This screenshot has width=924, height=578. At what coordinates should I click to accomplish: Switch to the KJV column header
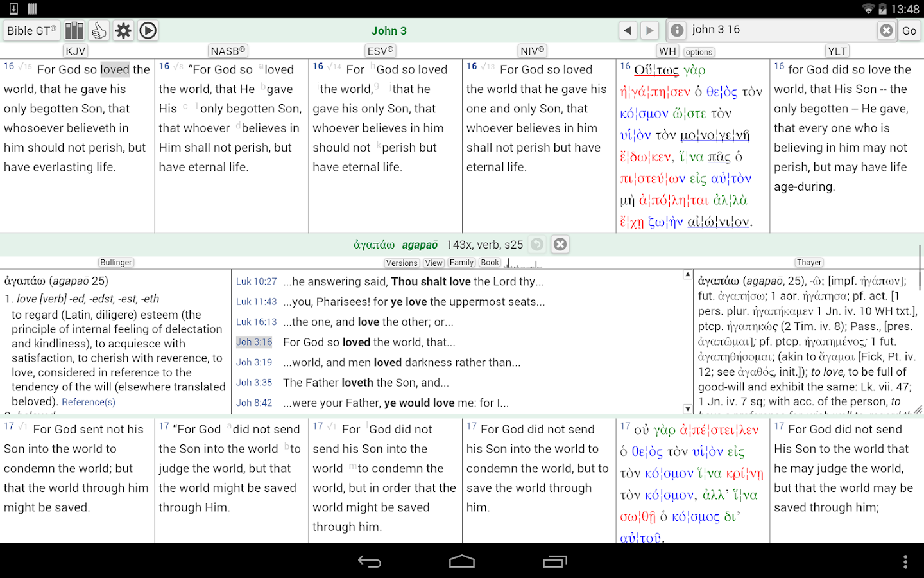click(x=77, y=51)
